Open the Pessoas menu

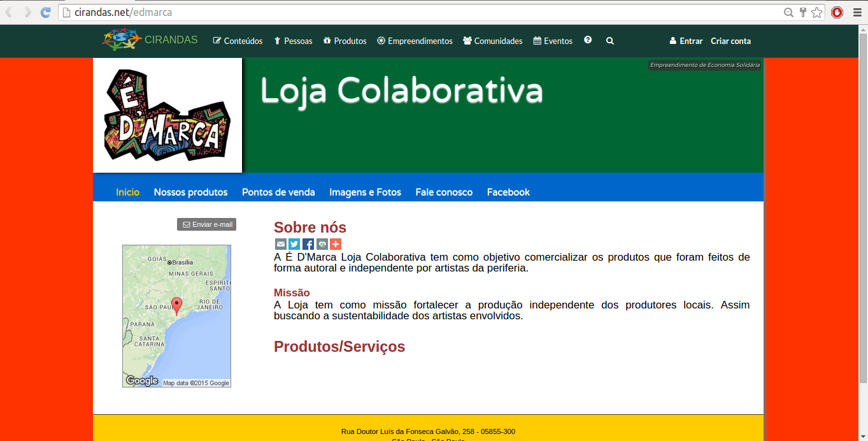293,41
